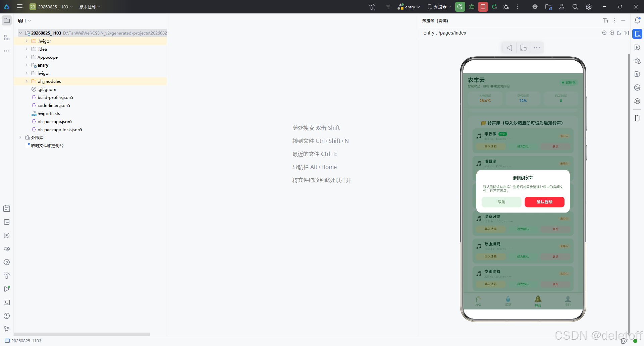Expand the 外部库 node

(x=20, y=137)
